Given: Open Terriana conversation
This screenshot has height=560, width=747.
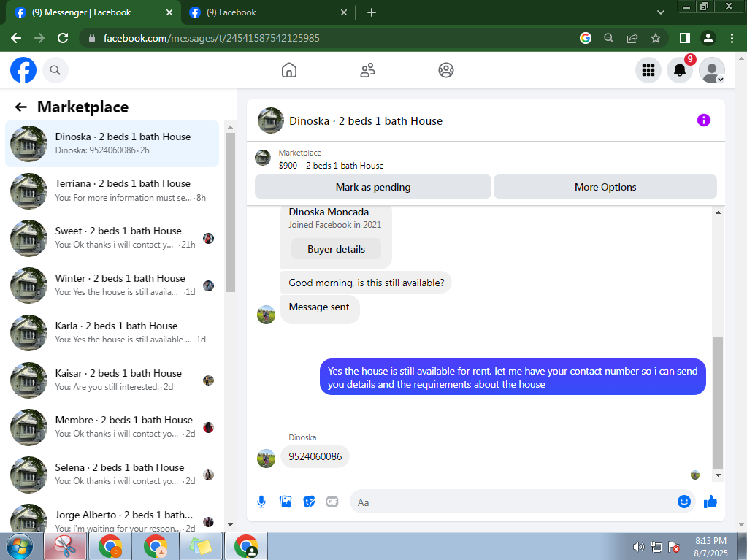Looking at the screenshot, I should 112,191.
